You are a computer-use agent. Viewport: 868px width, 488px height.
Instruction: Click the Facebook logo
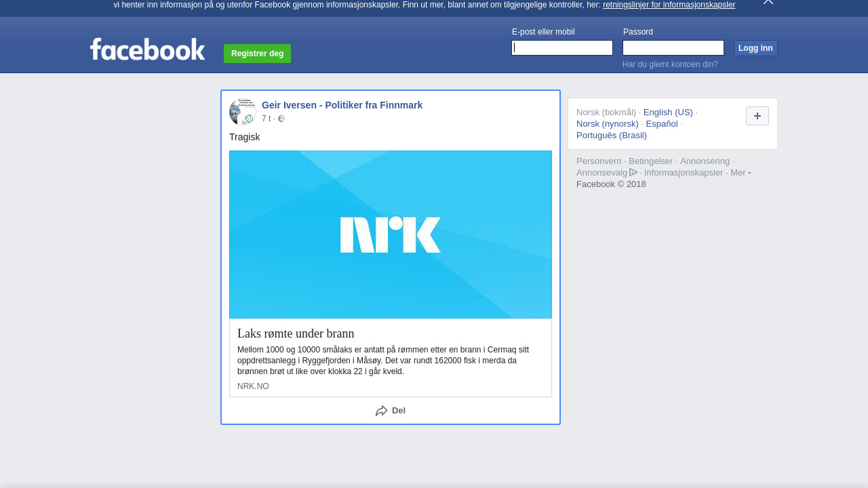tap(147, 49)
